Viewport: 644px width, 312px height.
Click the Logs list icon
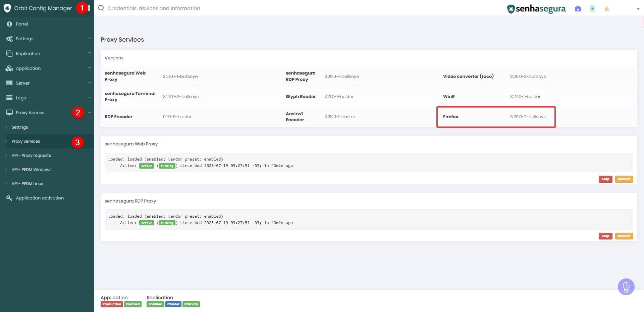pos(9,98)
